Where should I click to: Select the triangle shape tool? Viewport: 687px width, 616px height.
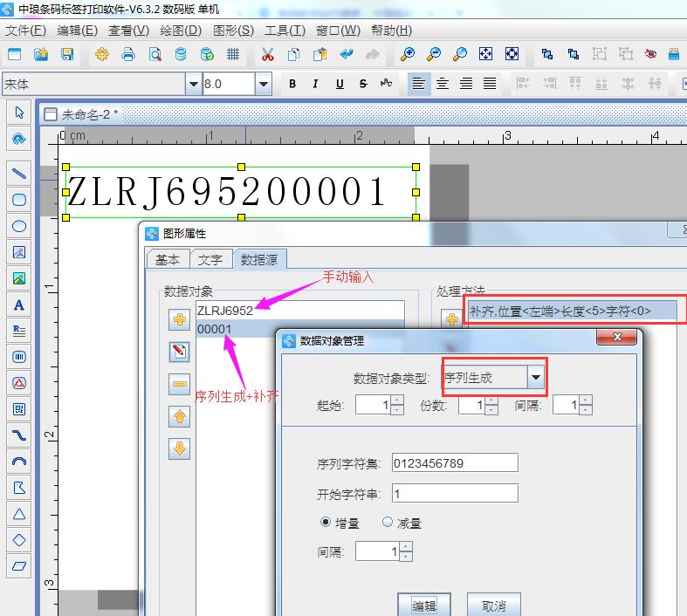click(19, 514)
